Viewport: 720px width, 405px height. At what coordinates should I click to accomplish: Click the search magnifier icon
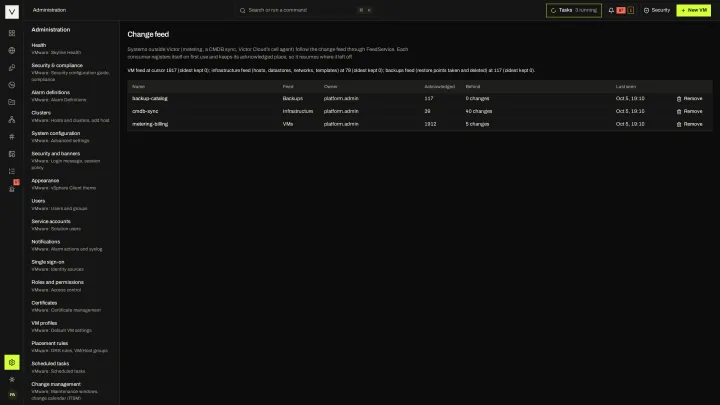[242, 10]
